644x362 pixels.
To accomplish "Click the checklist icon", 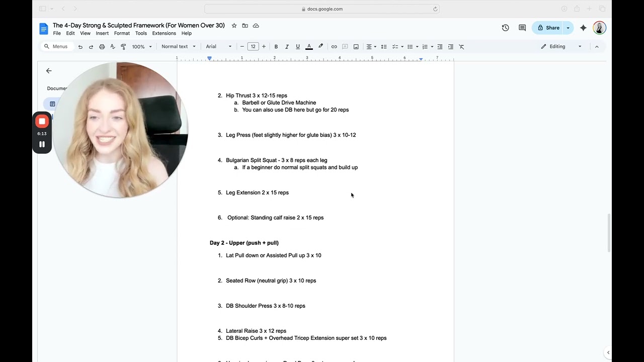I will [x=395, y=47].
